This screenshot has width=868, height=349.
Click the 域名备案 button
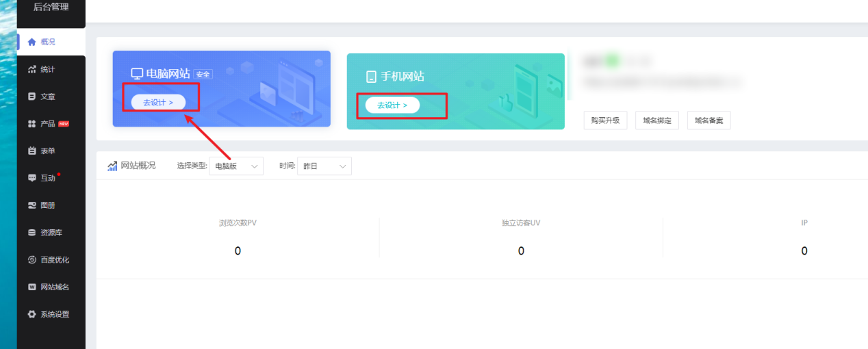(x=709, y=120)
